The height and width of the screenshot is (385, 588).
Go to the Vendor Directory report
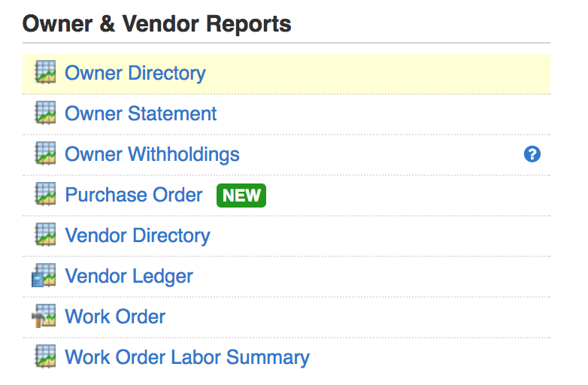tap(138, 236)
